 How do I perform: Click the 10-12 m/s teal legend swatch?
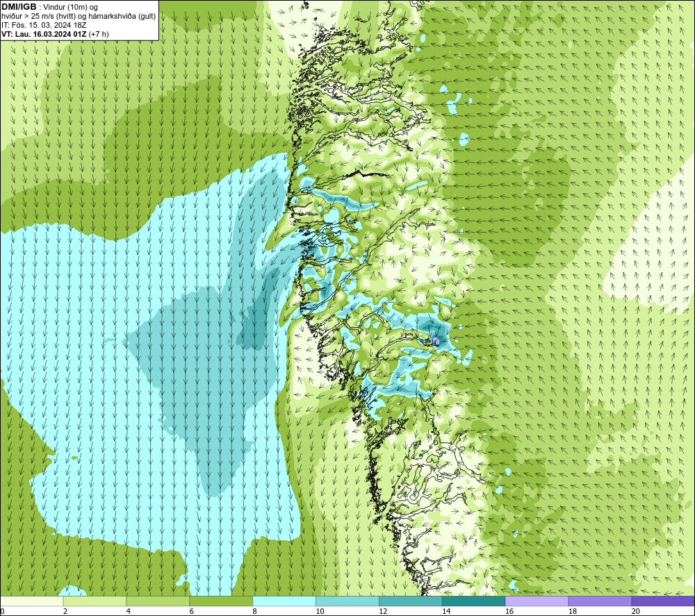[x=347, y=601]
